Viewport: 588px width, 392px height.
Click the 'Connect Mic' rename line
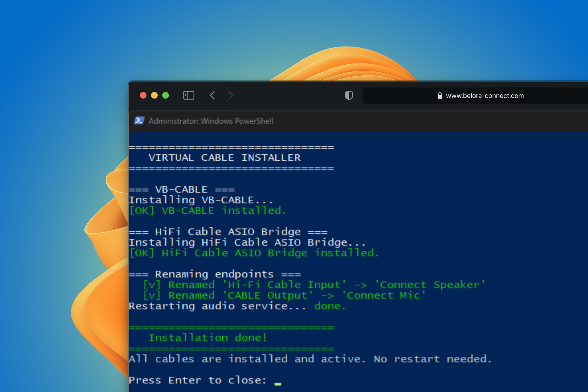point(285,296)
